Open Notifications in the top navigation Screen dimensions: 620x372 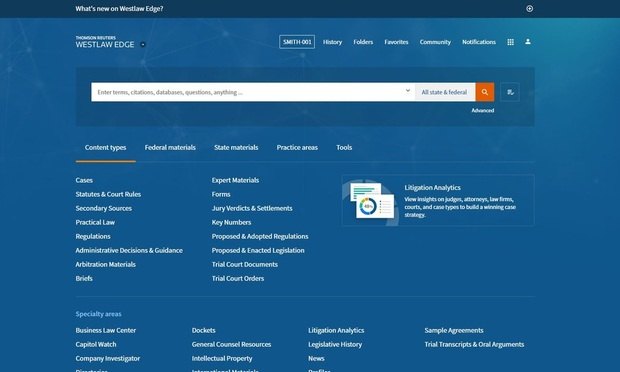point(479,42)
